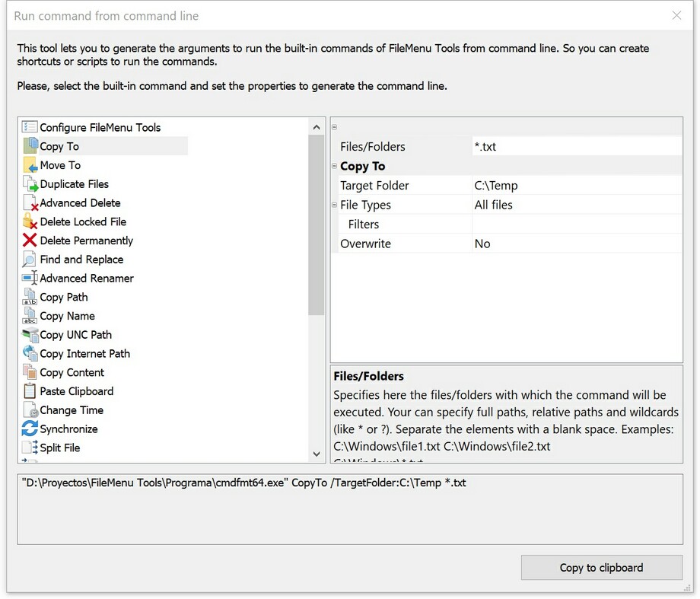Image resolution: width=700 pixels, height=599 pixels.
Task: Click the Synchronize arrows icon
Action: pos(30,429)
